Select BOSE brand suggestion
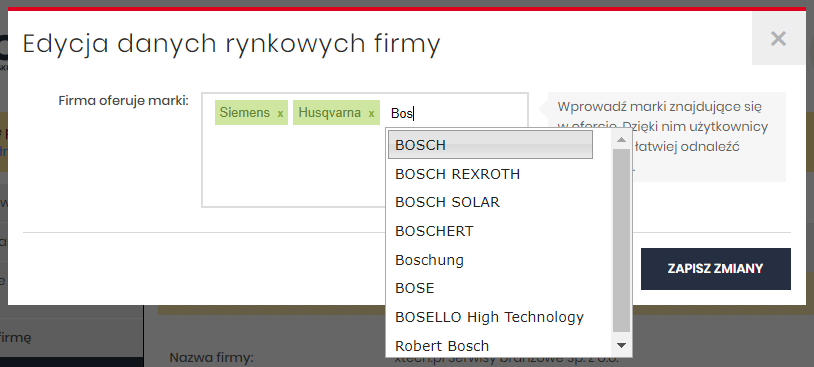814x367 pixels. click(491, 288)
